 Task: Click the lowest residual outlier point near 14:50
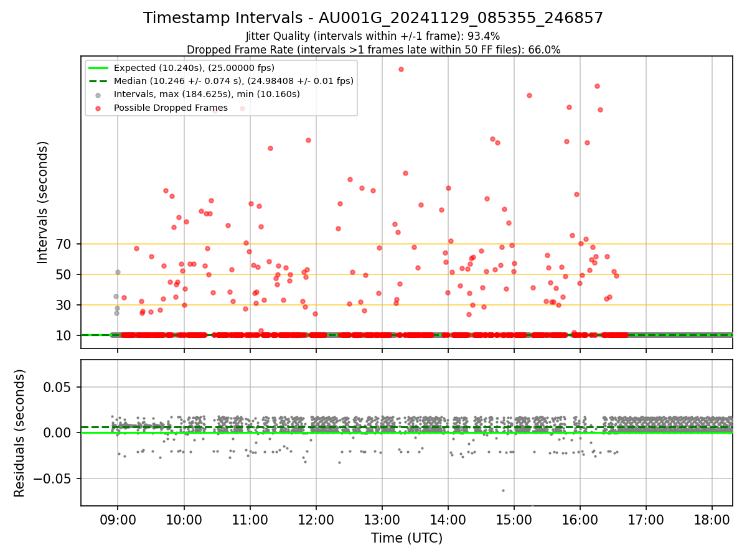tap(503, 490)
